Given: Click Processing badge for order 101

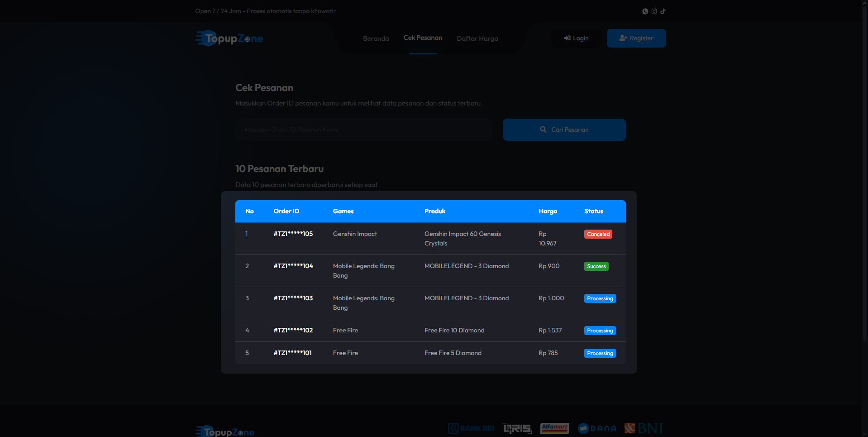Looking at the screenshot, I should pyautogui.click(x=600, y=353).
